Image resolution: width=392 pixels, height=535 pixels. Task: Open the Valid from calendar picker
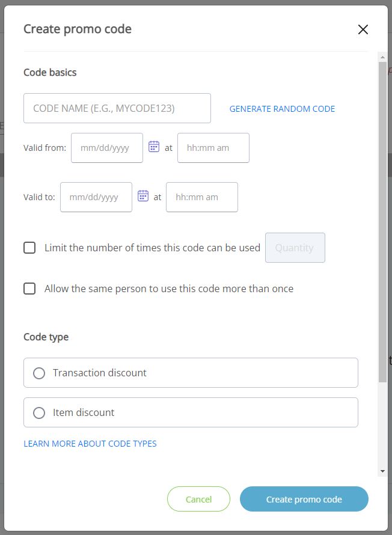(155, 147)
